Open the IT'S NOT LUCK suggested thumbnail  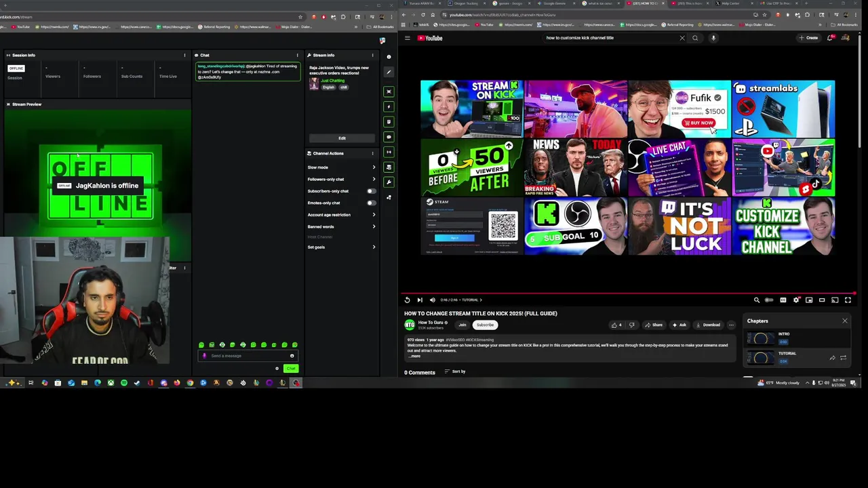(679, 226)
